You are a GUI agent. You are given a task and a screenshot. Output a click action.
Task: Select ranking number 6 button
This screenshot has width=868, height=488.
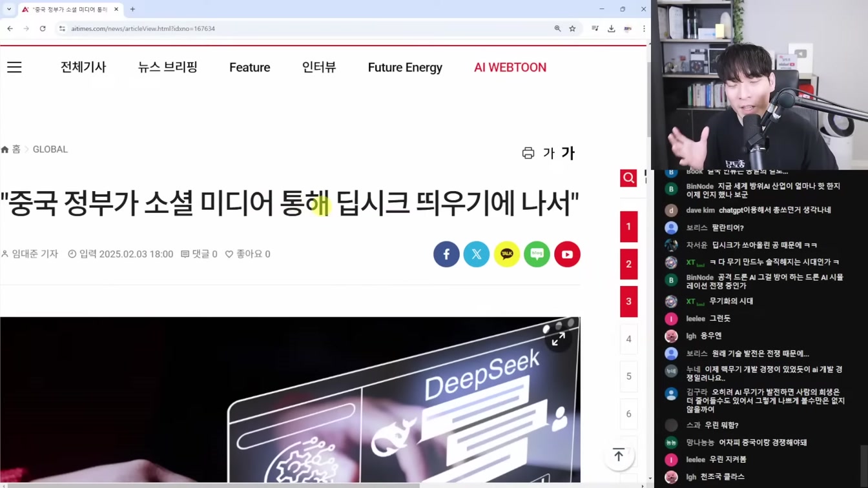click(628, 414)
